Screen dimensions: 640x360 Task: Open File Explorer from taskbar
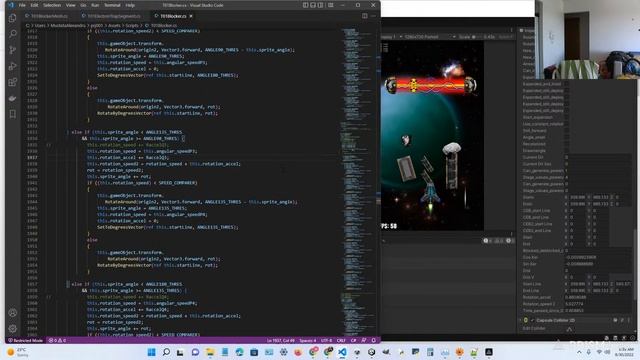210,352
